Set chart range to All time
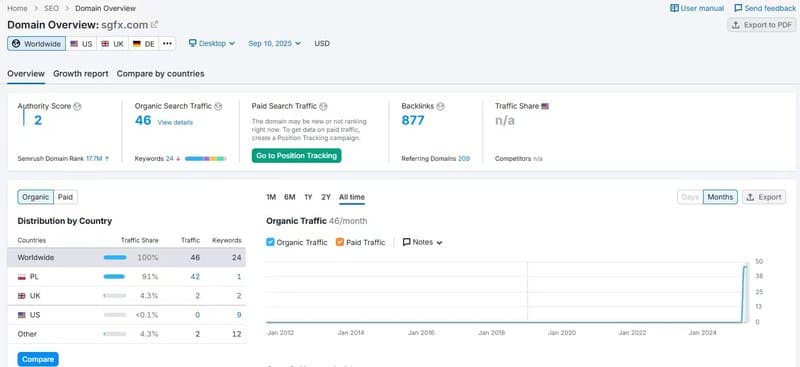The width and height of the screenshot is (800, 367). [x=352, y=197]
